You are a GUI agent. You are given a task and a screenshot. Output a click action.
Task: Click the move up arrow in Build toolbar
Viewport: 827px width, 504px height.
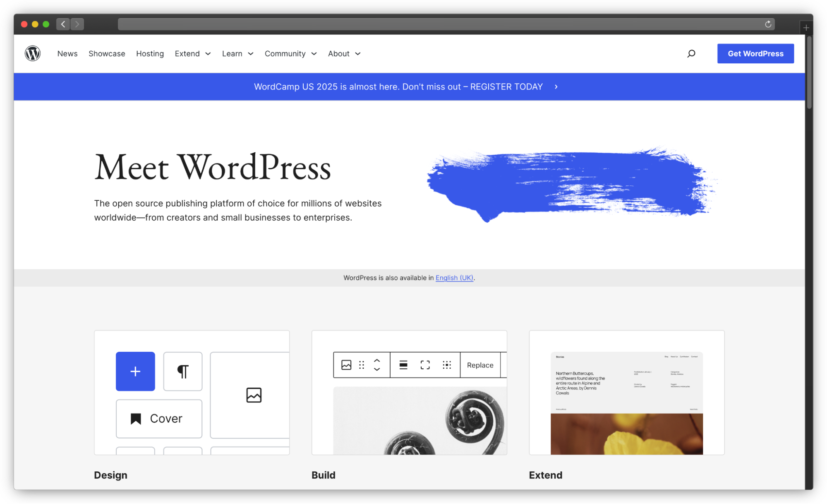(376, 361)
